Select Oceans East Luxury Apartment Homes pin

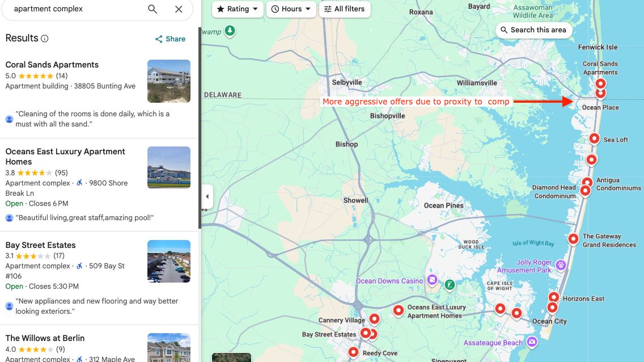398,310
